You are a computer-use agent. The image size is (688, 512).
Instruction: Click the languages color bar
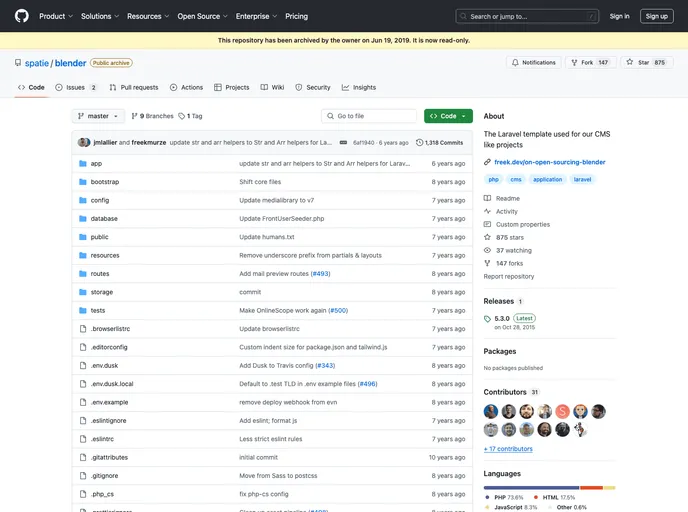(x=549, y=488)
